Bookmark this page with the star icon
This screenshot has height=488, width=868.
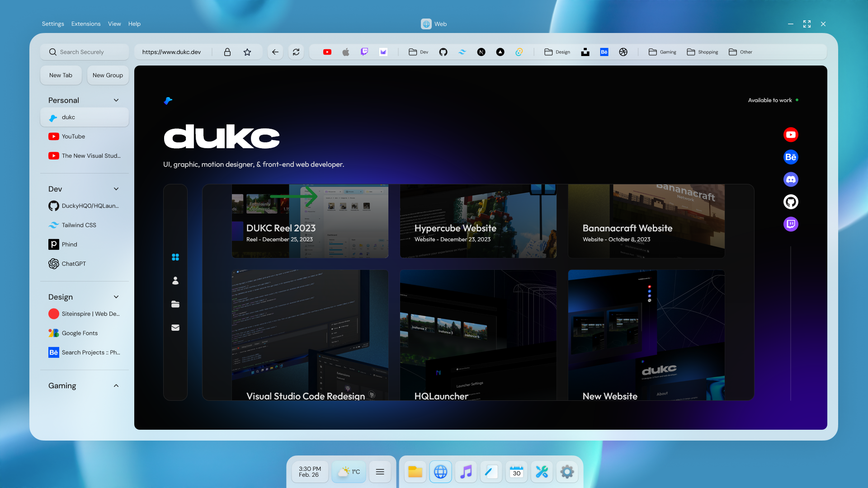[247, 52]
